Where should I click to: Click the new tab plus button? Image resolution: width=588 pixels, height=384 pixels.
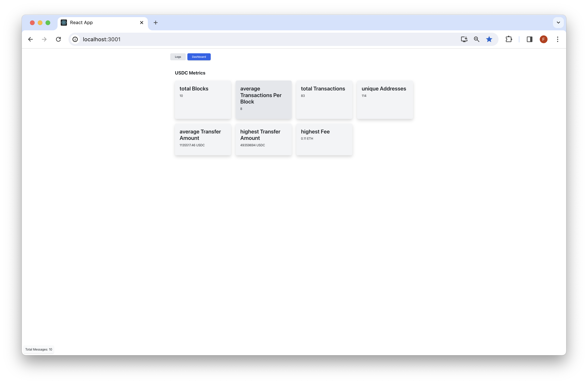click(x=156, y=22)
